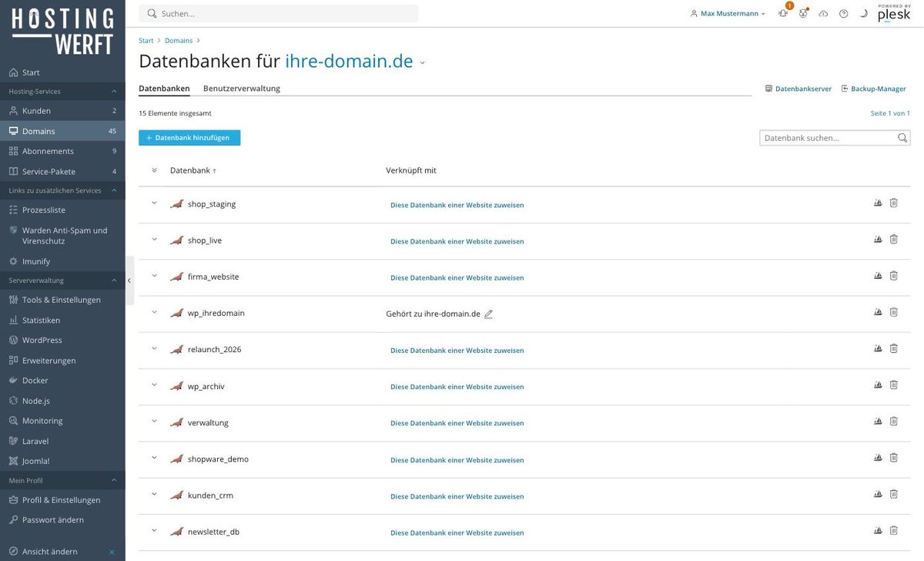Expand the relaunch_2026 row details
The width and height of the screenshot is (924, 561).
154,348
